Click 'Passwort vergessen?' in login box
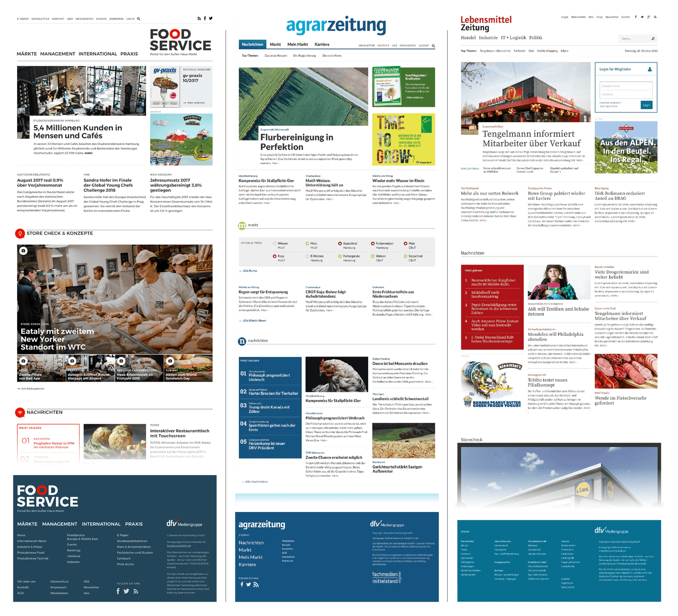This screenshot has width=678, height=616. click(x=610, y=103)
